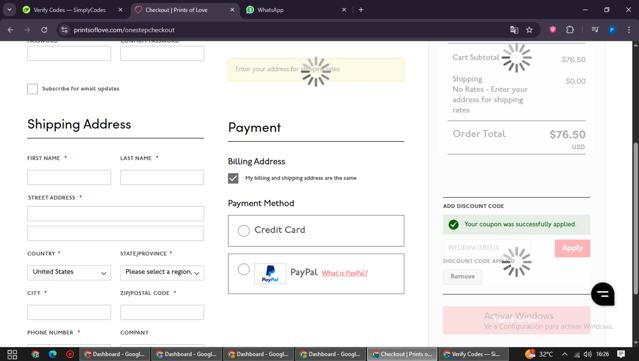The width and height of the screenshot is (639, 361).
Task: Click the Password field
Action: [x=69, y=53]
